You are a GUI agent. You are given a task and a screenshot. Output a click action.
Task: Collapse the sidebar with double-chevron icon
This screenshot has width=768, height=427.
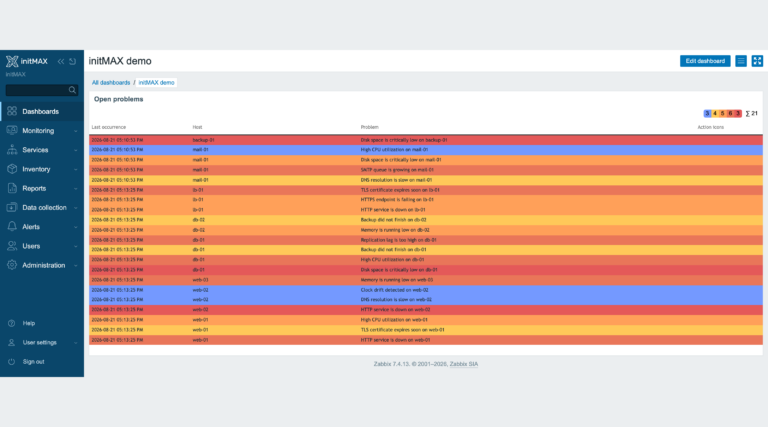click(x=61, y=61)
